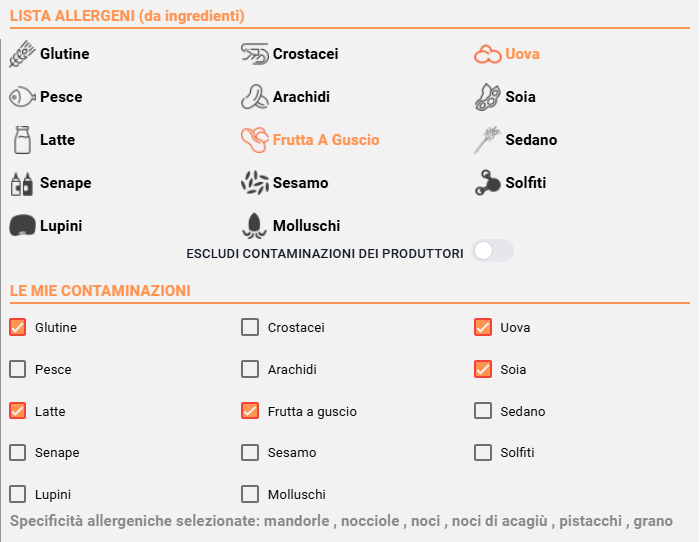Uncheck the Glutine contamination checkbox
Screen dimensions: 700x542
18,327
